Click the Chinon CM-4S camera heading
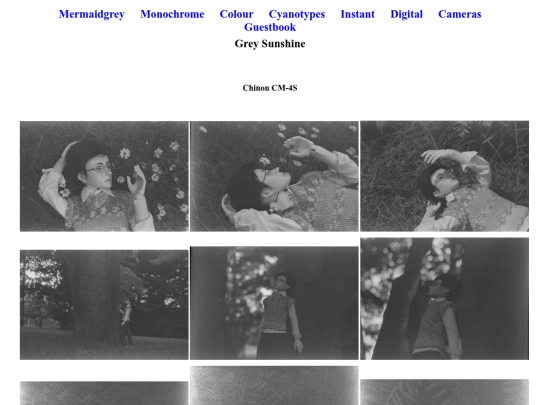Viewport: 540px width, 405px height. (x=270, y=88)
